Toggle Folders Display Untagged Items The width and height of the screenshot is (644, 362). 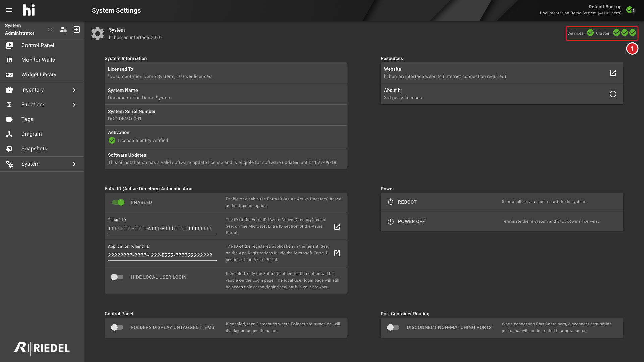pyautogui.click(x=117, y=327)
